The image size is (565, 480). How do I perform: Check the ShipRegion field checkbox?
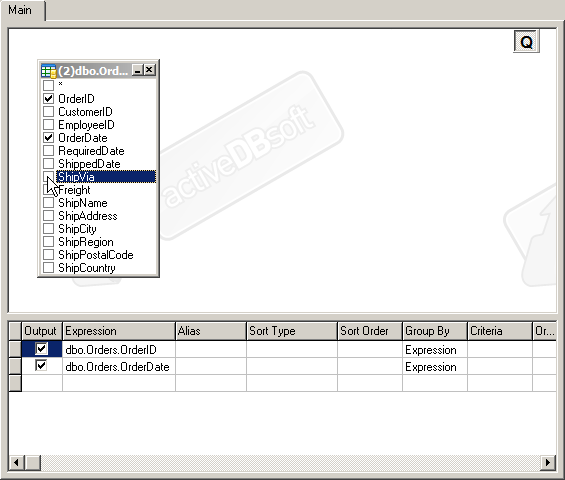pos(48,241)
